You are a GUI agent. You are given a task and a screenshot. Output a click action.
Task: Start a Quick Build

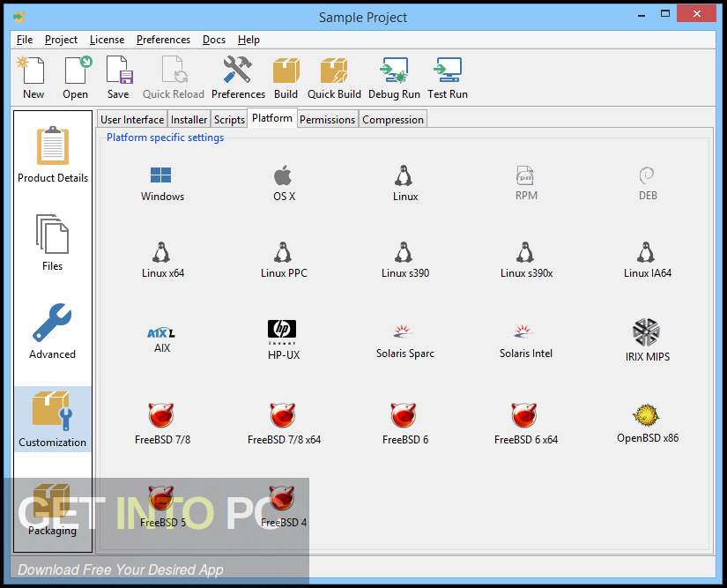(x=334, y=78)
